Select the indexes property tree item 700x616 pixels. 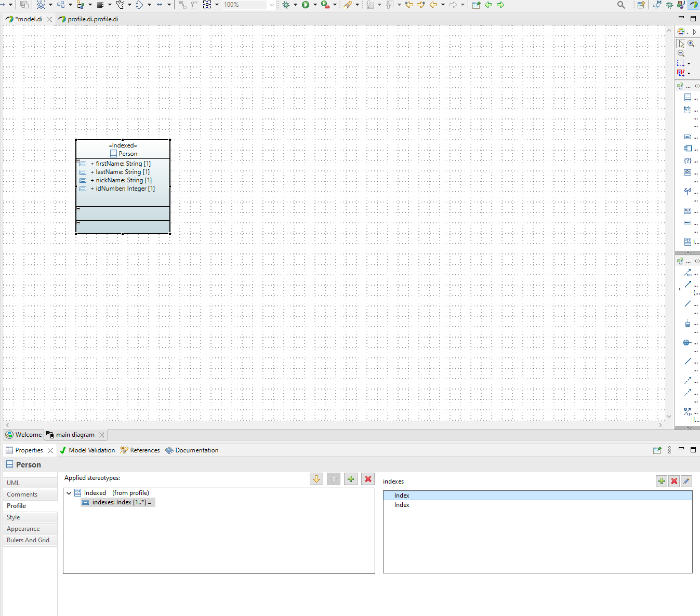click(118, 502)
